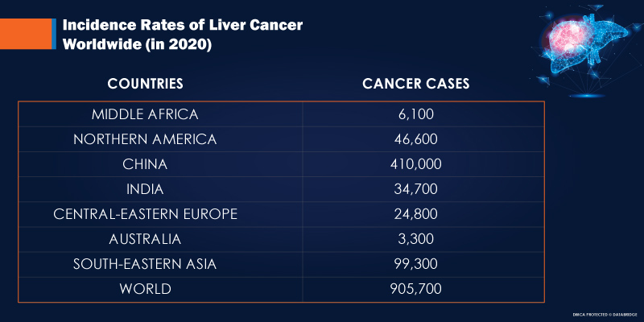Click the orange rectangle beside the title
The height and width of the screenshot is (322, 644).
27,33
